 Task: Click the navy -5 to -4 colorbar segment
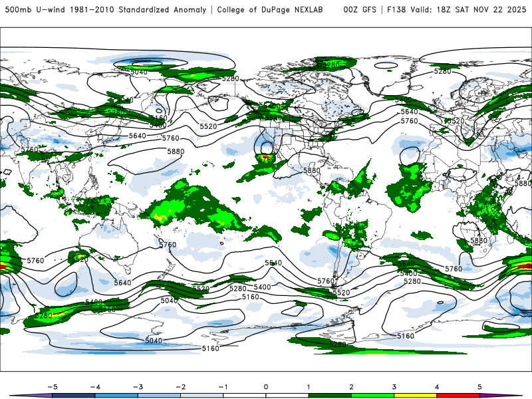(74, 396)
